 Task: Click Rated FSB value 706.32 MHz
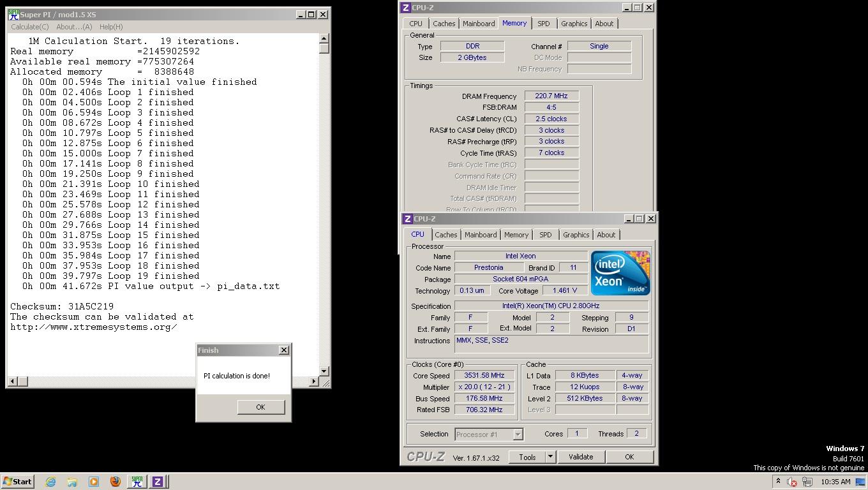coord(484,410)
